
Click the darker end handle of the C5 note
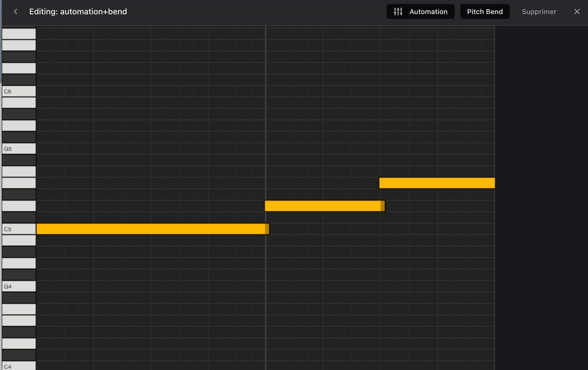click(267, 229)
